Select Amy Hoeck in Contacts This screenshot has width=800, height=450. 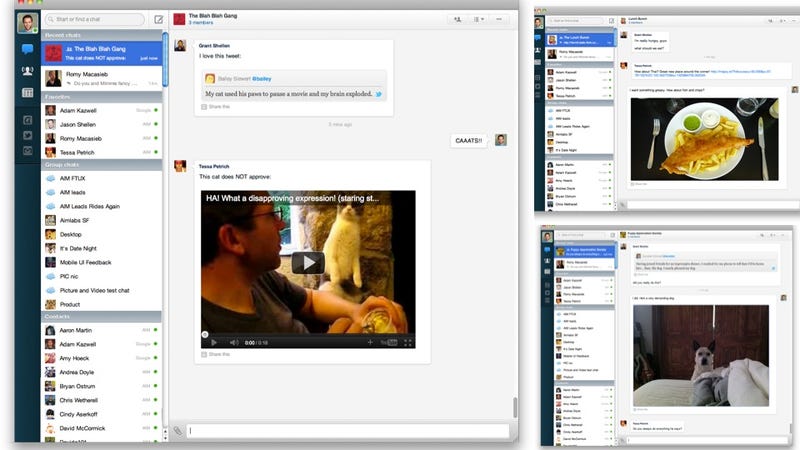pos(102,358)
